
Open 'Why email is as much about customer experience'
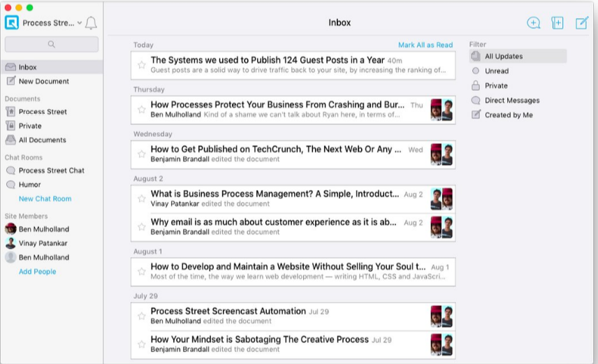(x=293, y=227)
